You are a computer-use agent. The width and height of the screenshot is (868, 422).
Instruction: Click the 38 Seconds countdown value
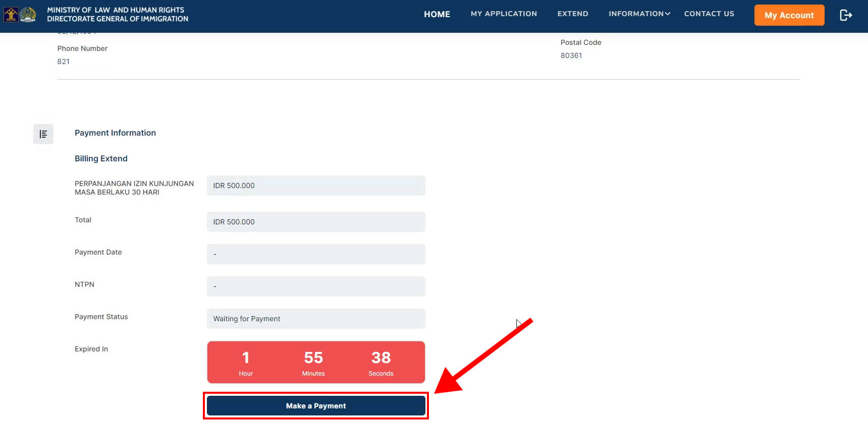coord(381,363)
